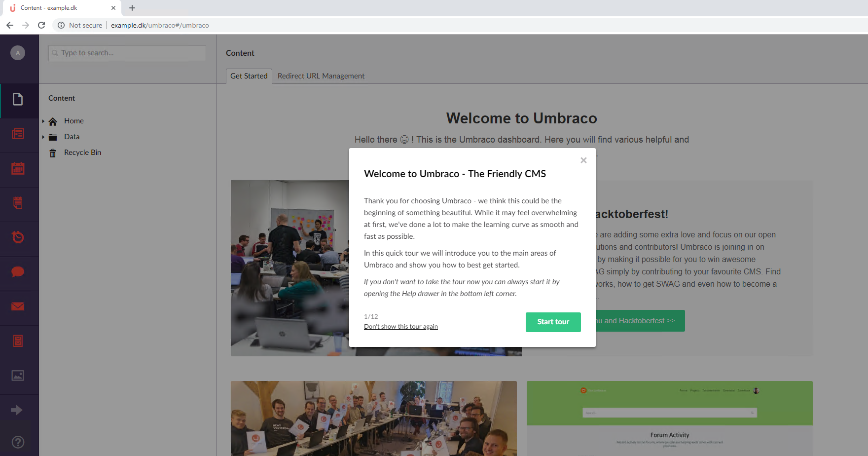Click the Forum Activity thumbnail
Image resolution: width=868 pixels, height=456 pixels.
click(670, 418)
